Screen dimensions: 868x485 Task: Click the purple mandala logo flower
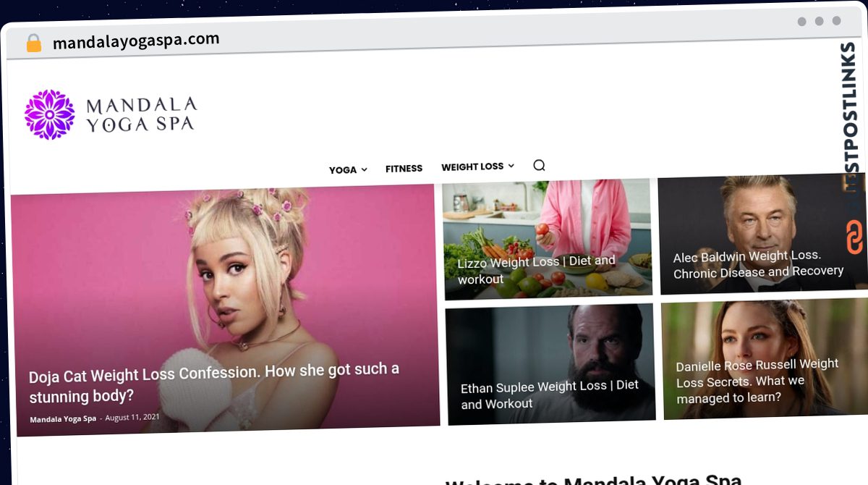(x=49, y=114)
